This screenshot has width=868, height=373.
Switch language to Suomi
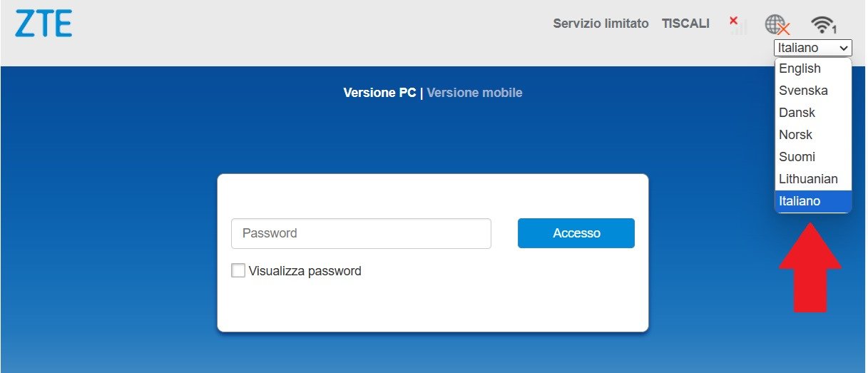pyautogui.click(x=797, y=157)
